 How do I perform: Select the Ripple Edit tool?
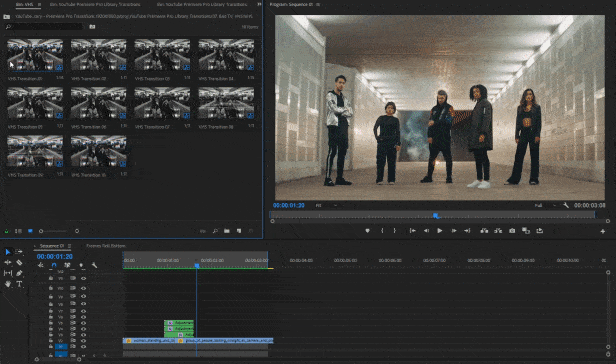(x=8, y=262)
